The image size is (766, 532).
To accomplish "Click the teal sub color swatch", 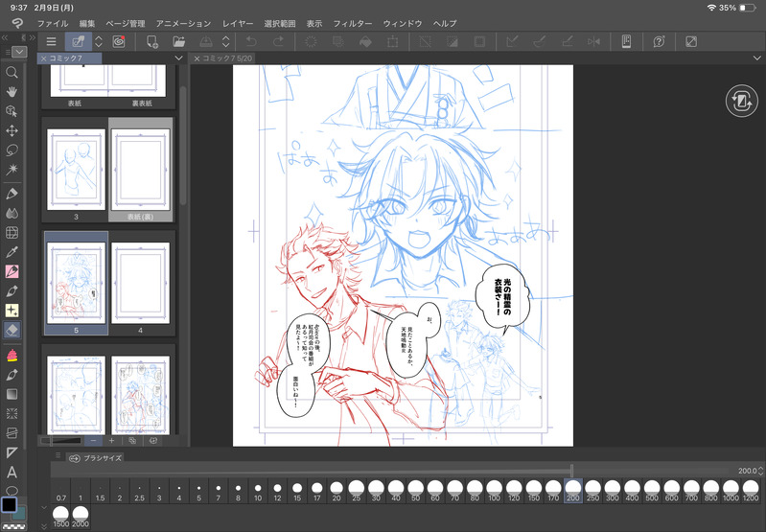I will tap(19, 513).
